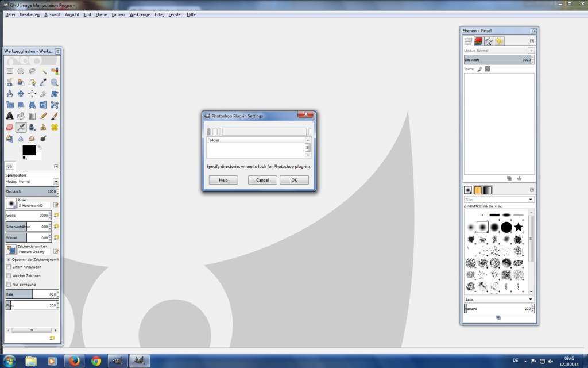Reset Größe to brush default
The image size is (588, 368).
[56, 215]
